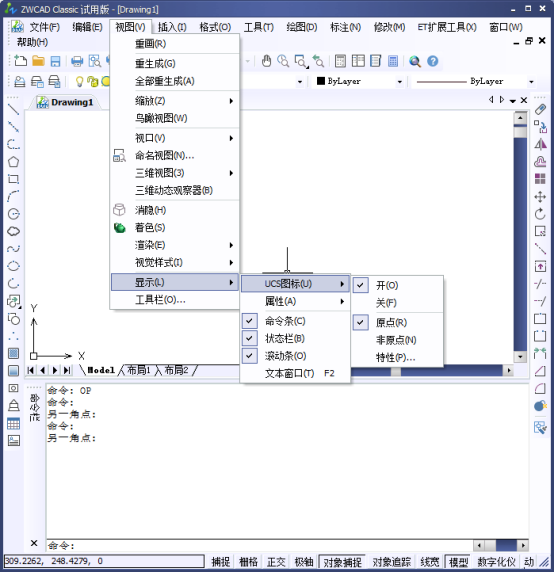The width and height of the screenshot is (554, 572).
Task: Toggle 正交 ortho mode in status bar
Action: [x=276, y=562]
